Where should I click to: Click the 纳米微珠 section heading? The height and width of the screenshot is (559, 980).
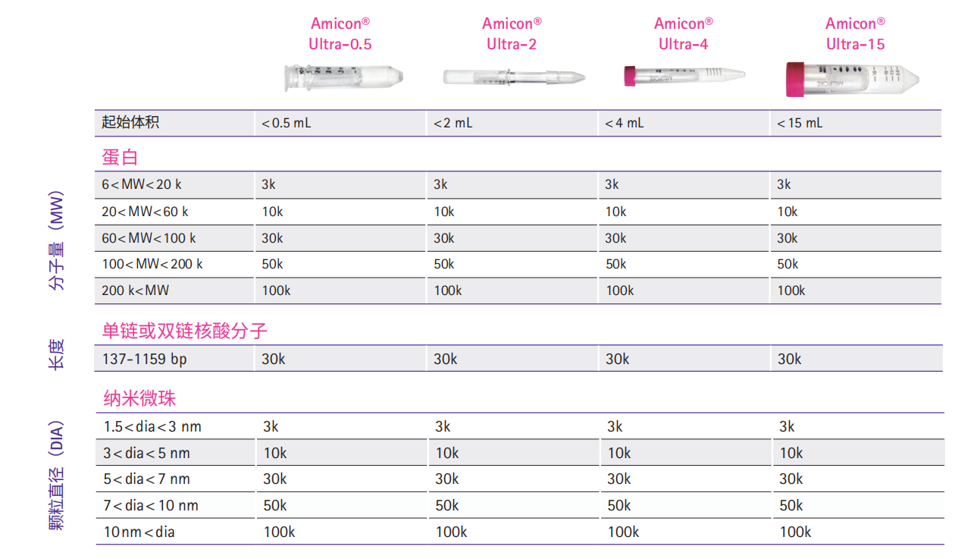click(139, 398)
